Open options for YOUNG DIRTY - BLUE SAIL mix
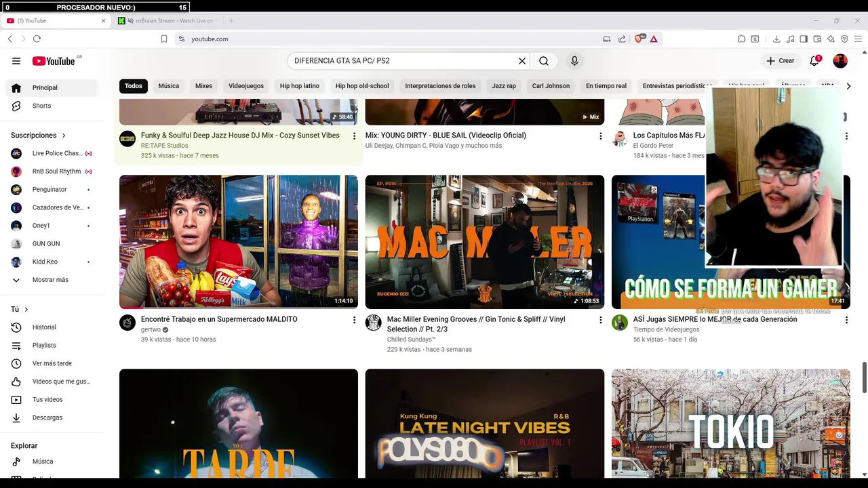 tap(600, 136)
